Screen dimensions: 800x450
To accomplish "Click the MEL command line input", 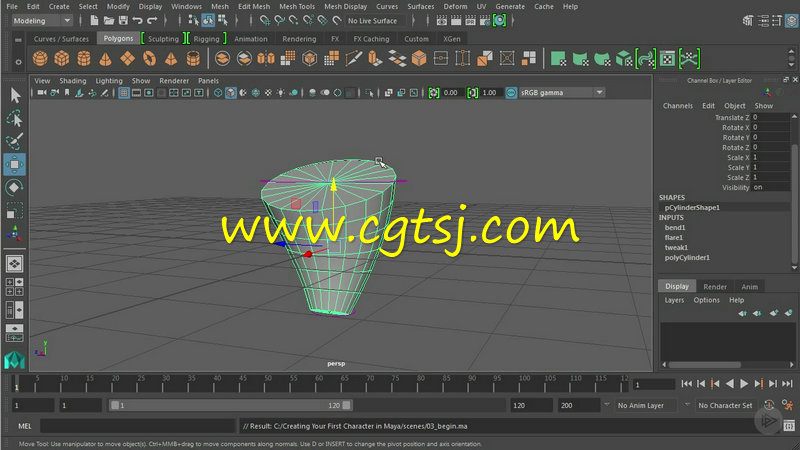I will point(138,426).
